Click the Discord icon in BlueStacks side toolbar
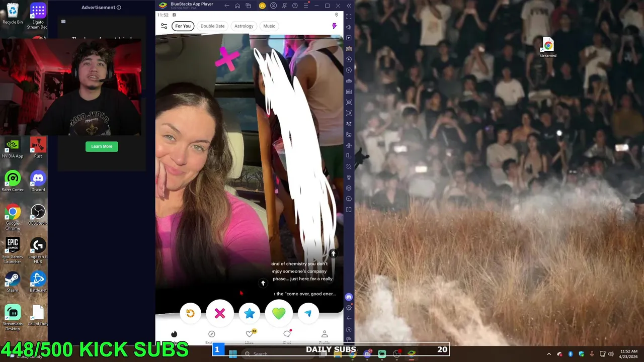Image resolution: width=644 pixels, height=362 pixels. click(349, 297)
